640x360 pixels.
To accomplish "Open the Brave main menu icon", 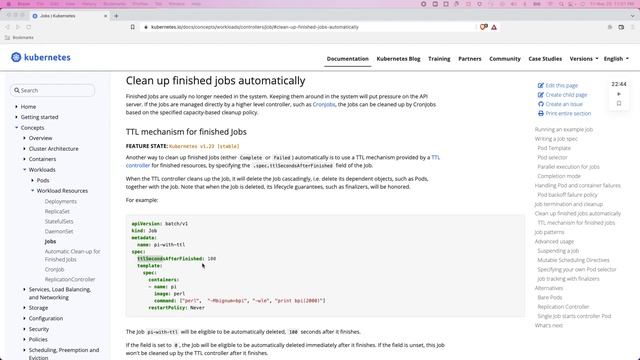I will pos(632,27).
